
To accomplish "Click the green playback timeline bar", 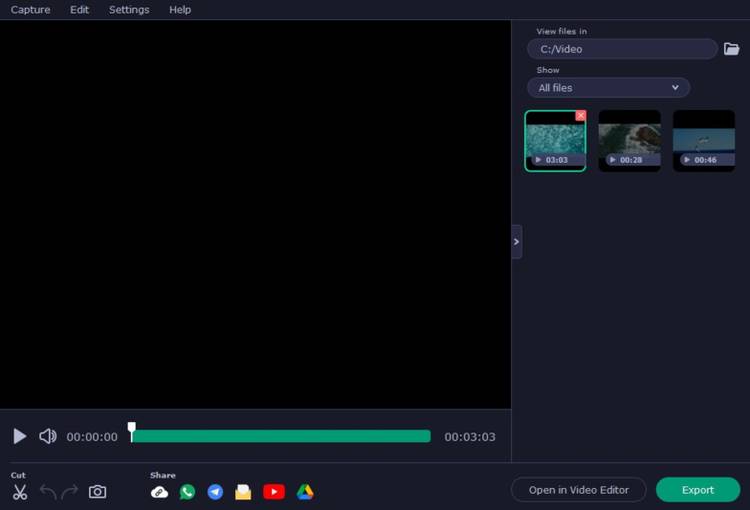I will [281, 436].
